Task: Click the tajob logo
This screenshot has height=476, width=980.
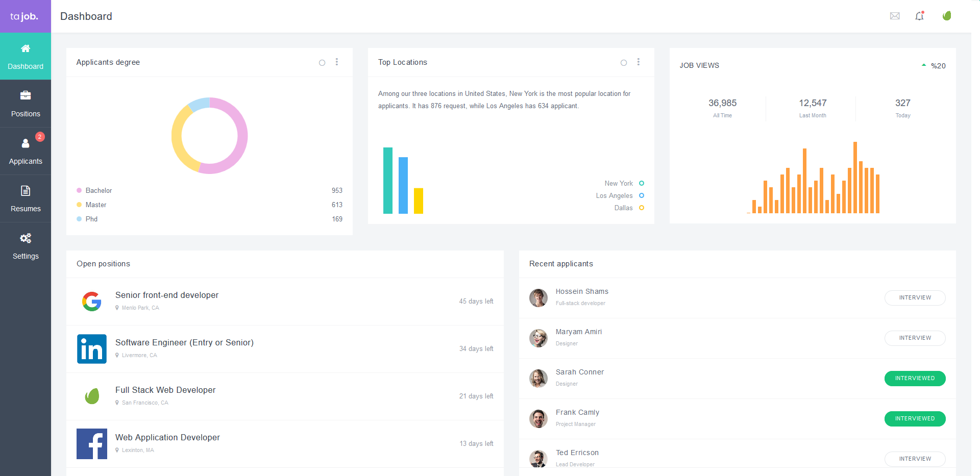Action: pyautogui.click(x=24, y=16)
